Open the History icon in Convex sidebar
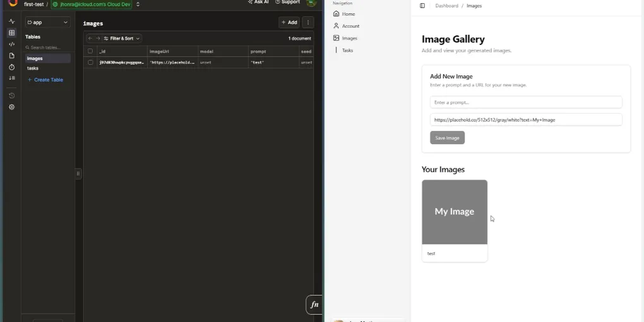 [11, 96]
